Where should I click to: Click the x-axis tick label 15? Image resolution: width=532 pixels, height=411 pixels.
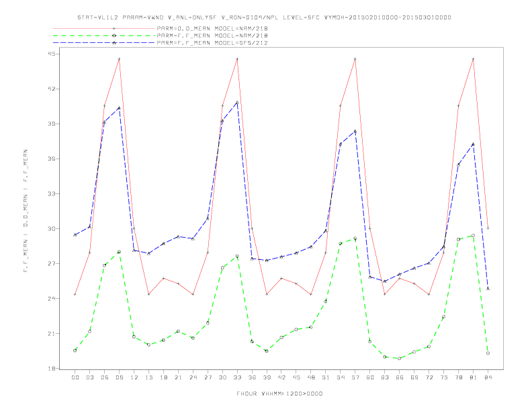tap(148, 377)
